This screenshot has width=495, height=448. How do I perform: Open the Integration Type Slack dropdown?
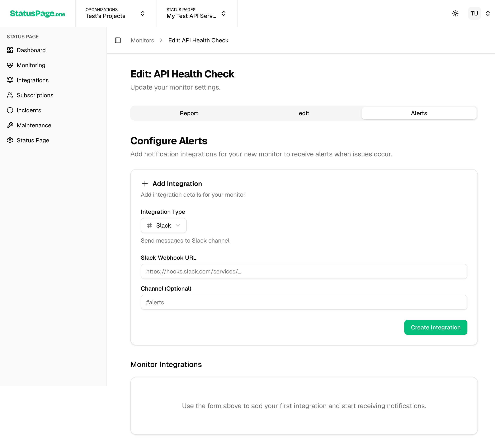pyautogui.click(x=164, y=225)
